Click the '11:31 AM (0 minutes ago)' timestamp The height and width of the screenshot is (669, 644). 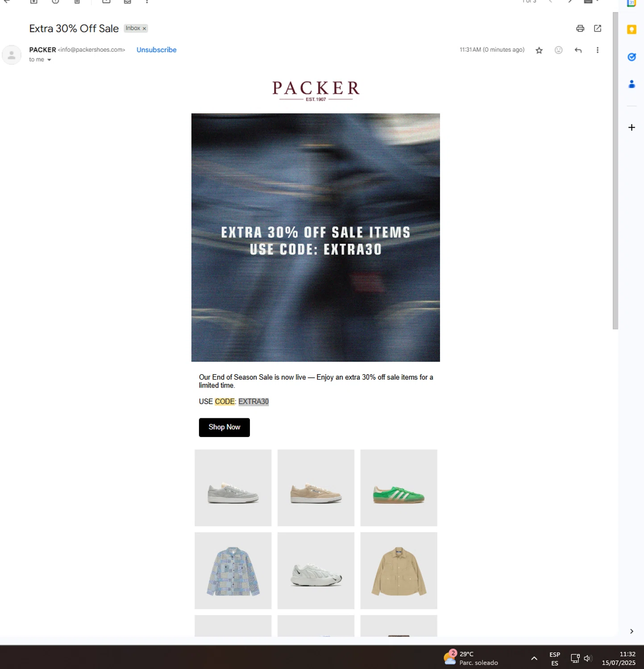point(492,50)
